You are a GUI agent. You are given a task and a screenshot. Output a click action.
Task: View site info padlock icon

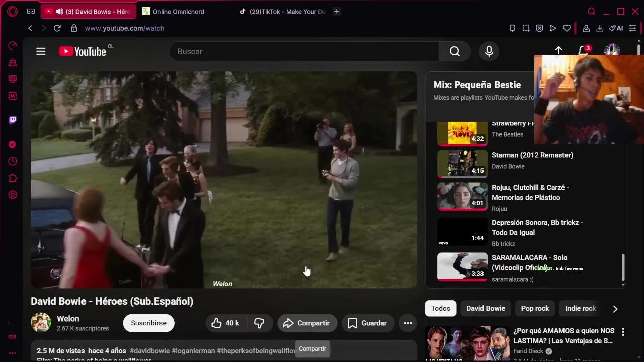[x=74, y=28]
